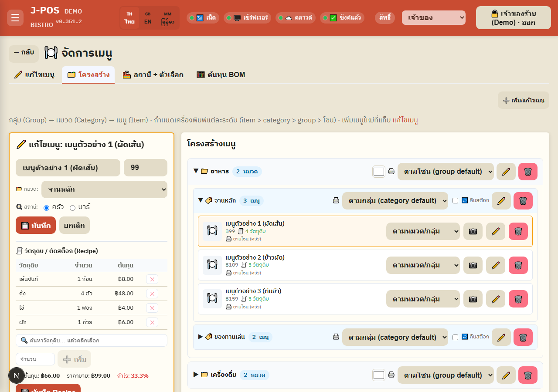Switch language to EN
This screenshot has width=558, height=392.
pyautogui.click(x=148, y=18)
